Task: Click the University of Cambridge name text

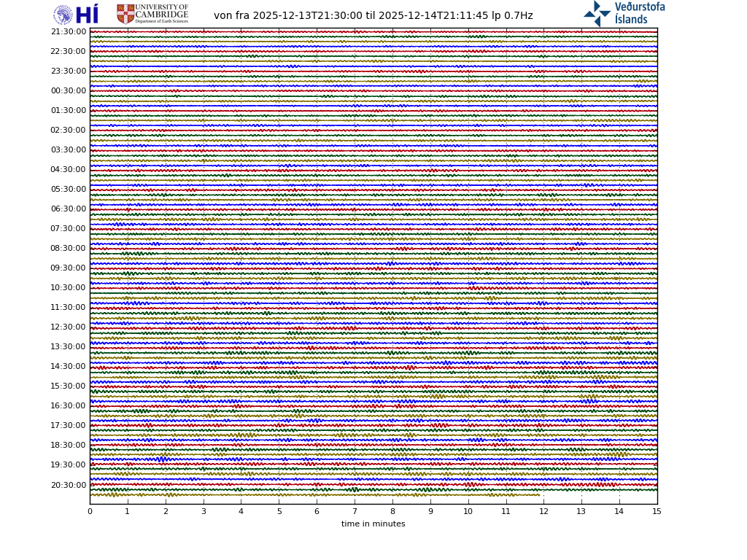Action: click(161, 11)
